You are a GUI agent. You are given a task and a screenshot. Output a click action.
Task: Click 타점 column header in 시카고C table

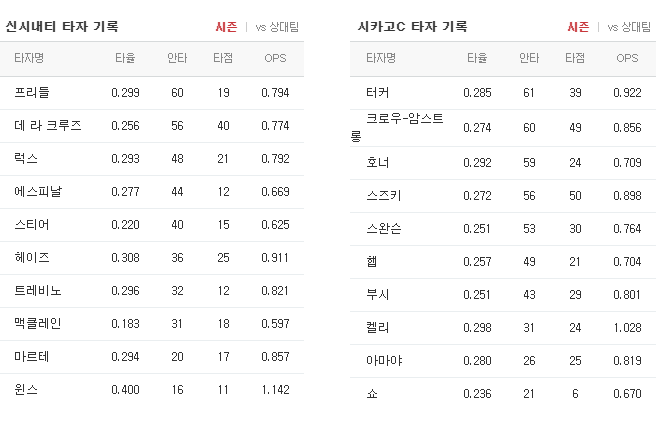(575, 58)
